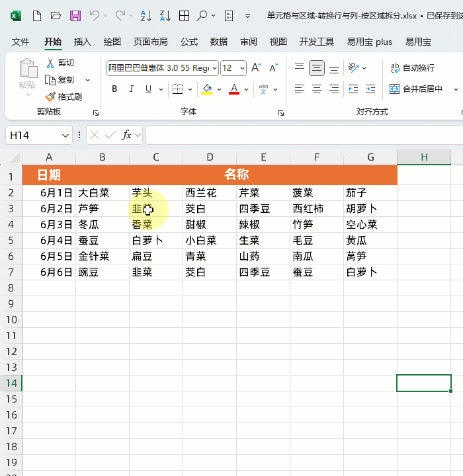Open the find magnifier tool
Viewport: 463px width, 476px height.
point(202,16)
